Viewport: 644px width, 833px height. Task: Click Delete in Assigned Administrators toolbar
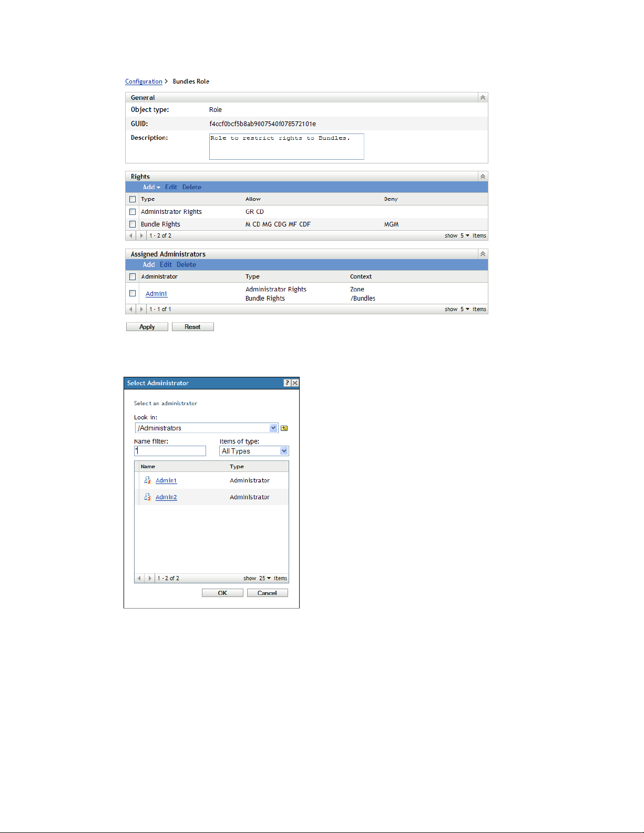(186, 265)
